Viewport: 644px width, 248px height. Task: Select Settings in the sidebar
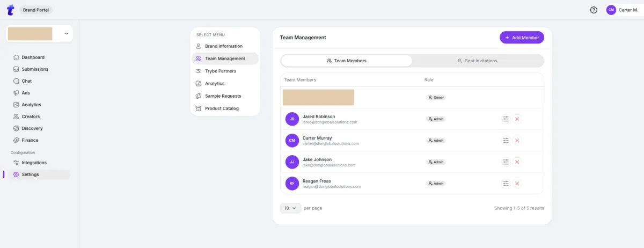click(38, 174)
